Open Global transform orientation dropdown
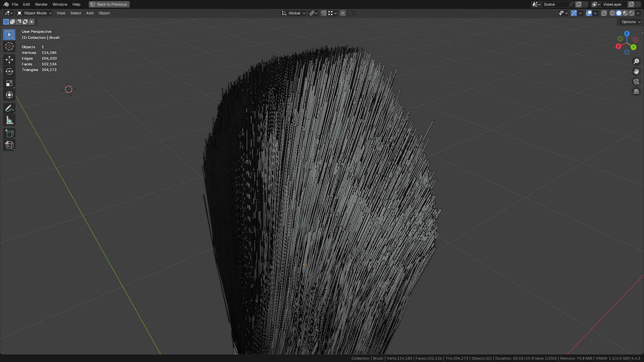The image size is (644, 362). click(x=293, y=13)
